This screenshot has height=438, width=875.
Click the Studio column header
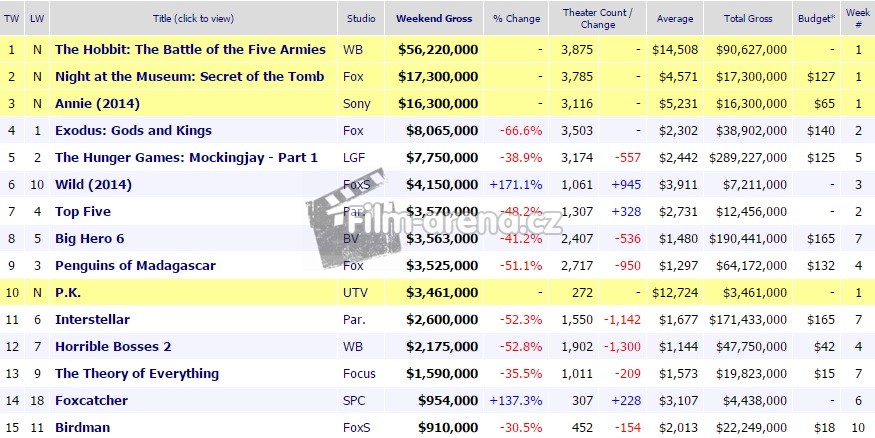(x=361, y=18)
